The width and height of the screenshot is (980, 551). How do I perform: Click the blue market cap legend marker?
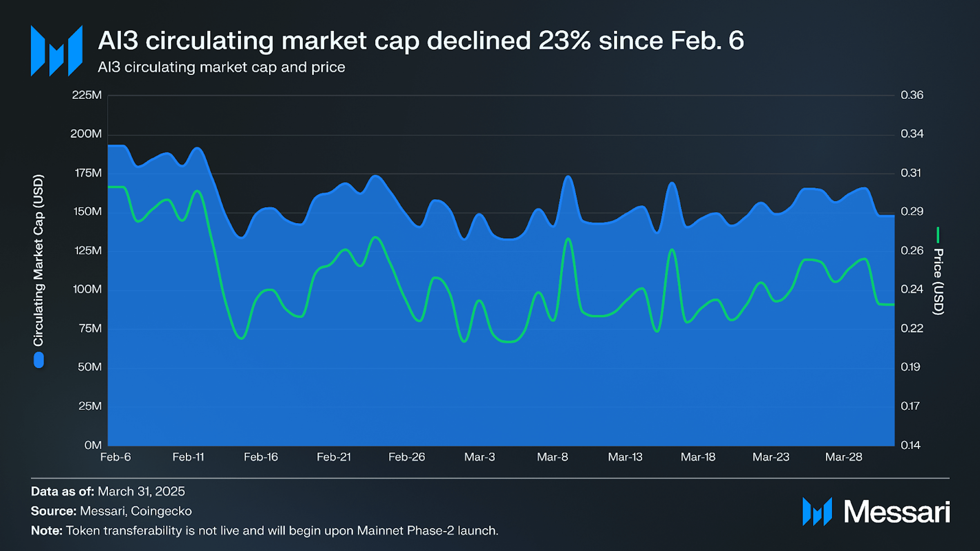[39, 360]
